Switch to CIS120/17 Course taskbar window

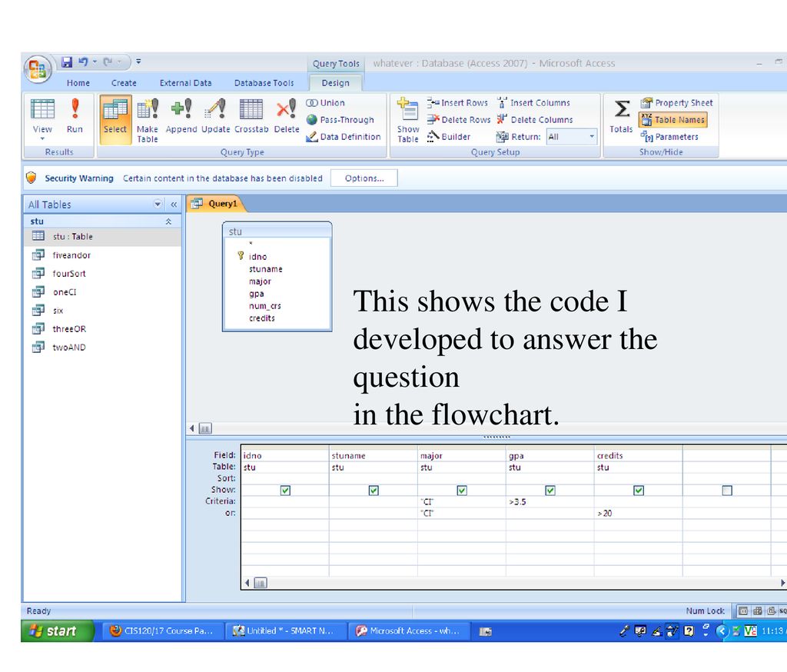tap(161, 630)
